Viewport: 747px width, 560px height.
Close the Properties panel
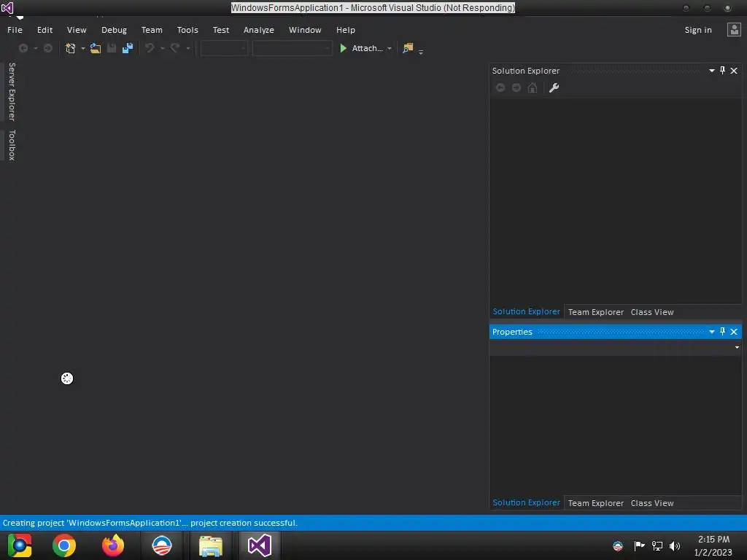point(734,332)
